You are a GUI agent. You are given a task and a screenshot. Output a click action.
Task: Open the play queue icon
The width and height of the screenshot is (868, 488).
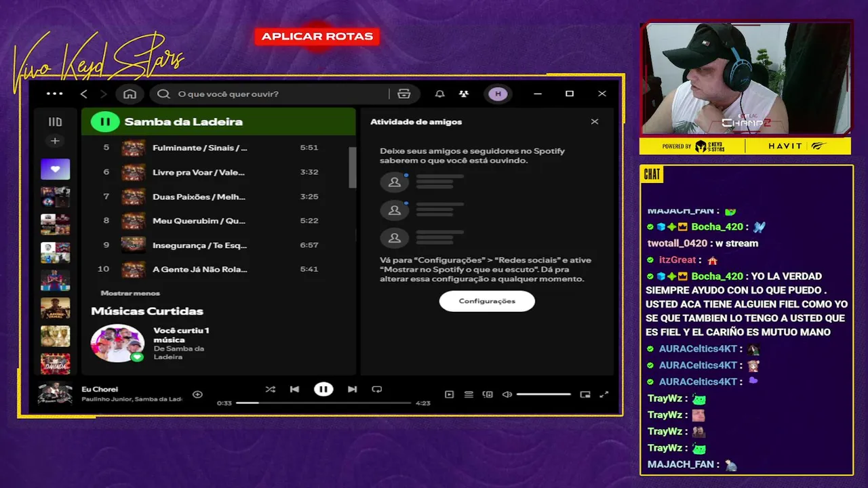(469, 394)
